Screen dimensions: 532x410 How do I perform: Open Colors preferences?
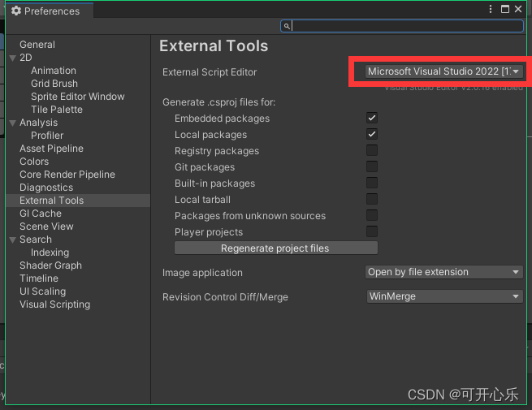(34, 162)
